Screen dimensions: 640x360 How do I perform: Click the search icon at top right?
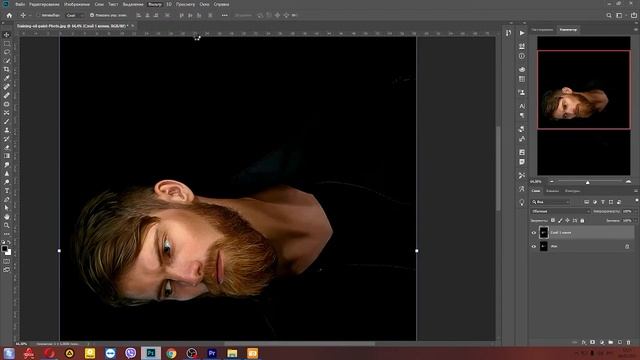609,15
